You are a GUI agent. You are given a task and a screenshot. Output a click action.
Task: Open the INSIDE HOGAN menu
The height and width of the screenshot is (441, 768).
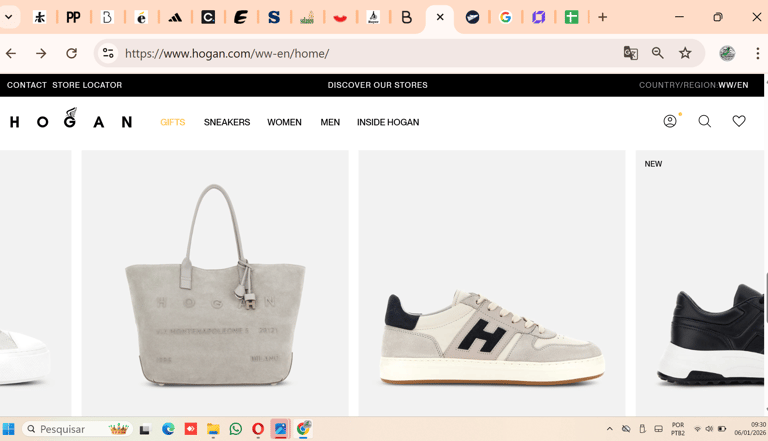click(x=388, y=122)
